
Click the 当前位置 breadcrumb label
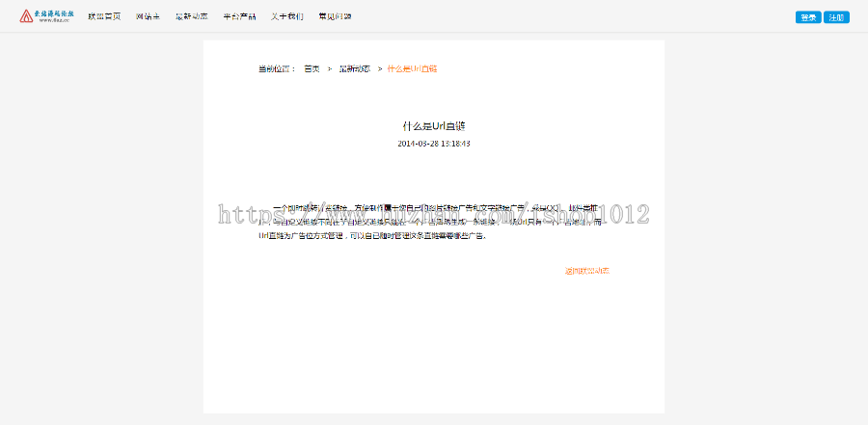coord(277,69)
